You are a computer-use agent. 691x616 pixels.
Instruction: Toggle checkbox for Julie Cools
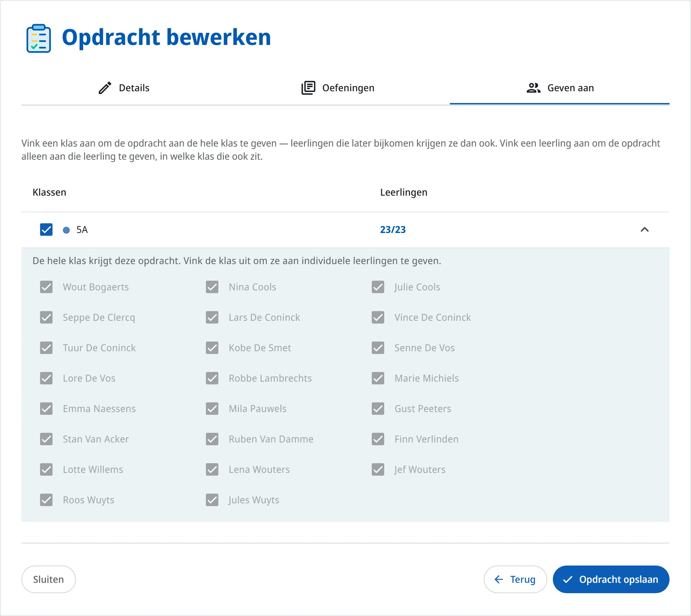(378, 287)
